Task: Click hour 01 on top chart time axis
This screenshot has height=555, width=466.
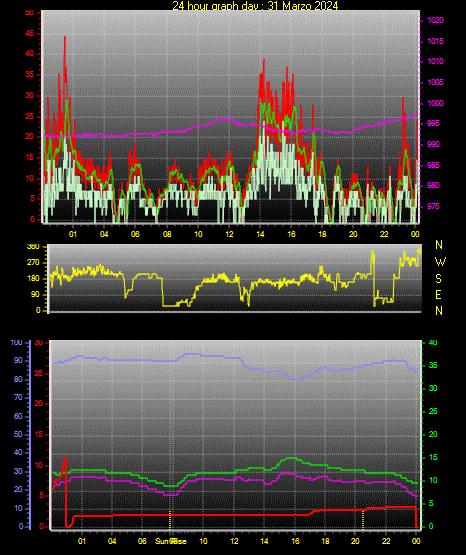Action: (73, 234)
